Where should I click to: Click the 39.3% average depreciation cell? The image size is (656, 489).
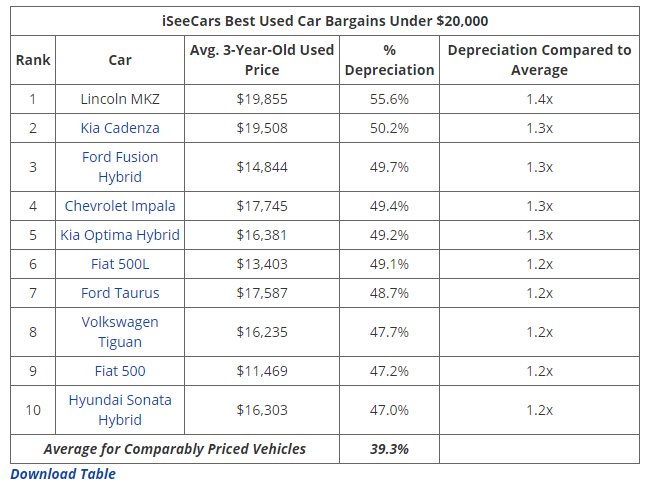click(389, 449)
